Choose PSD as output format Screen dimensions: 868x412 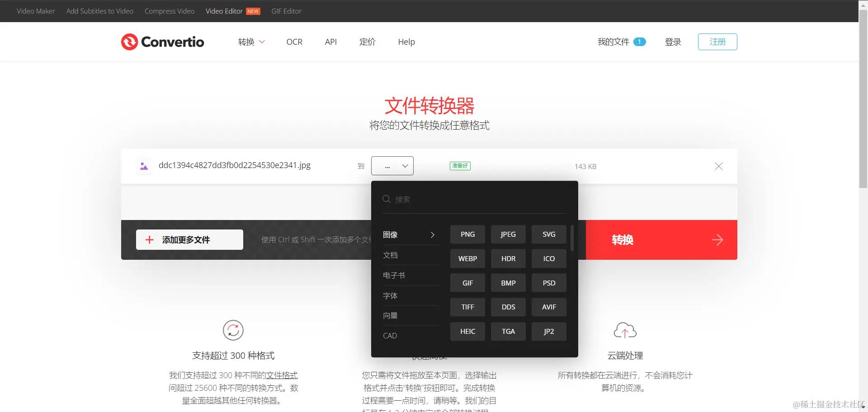tap(549, 283)
